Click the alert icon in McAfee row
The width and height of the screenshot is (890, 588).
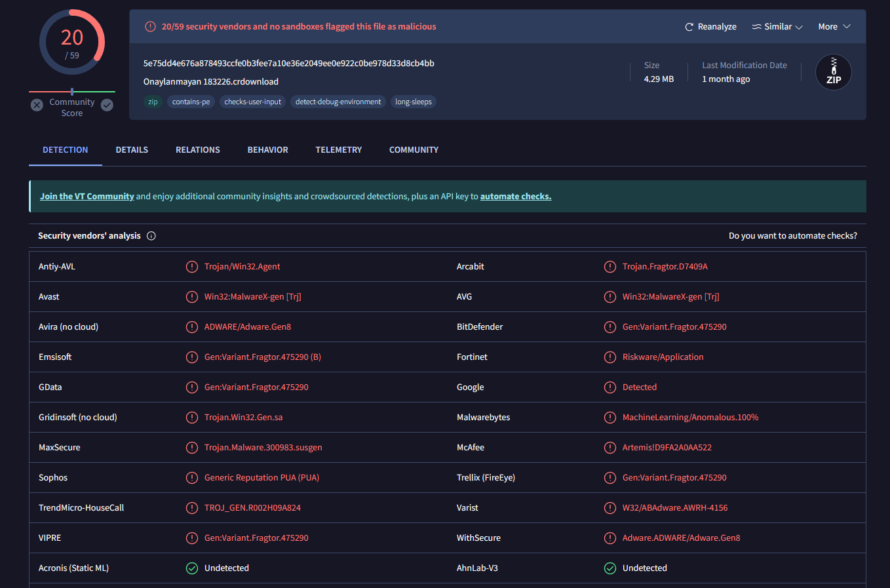coord(610,448)
